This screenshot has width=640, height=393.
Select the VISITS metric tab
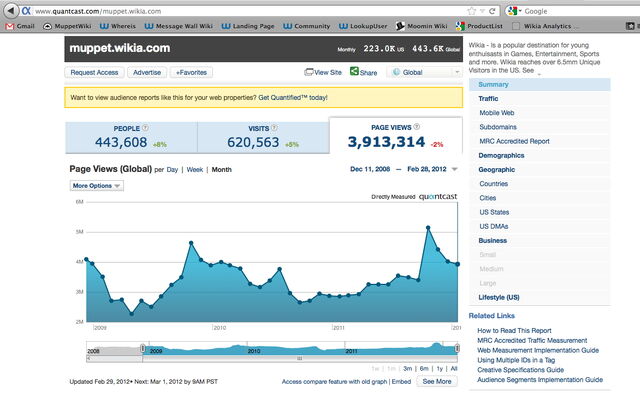263,138
